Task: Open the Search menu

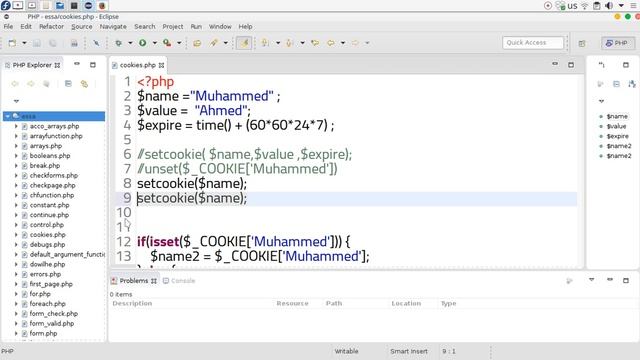Action: point(145,27)
